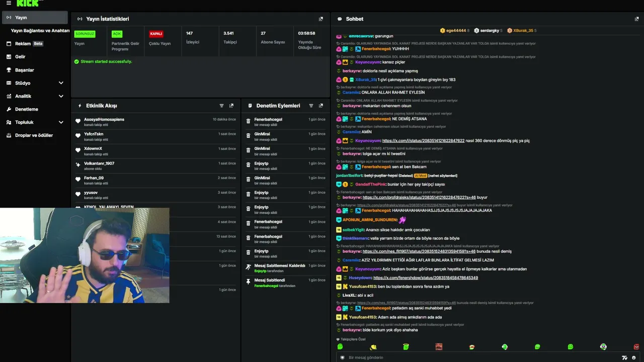Pop out the Yayın İstatistikleri panel
The width and height of the screenshot is (644, 362).
pos(321,19)
